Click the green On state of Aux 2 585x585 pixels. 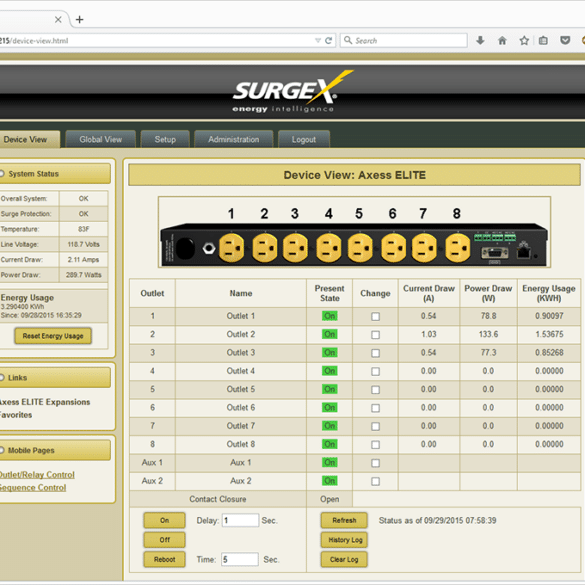pos(329,481)
